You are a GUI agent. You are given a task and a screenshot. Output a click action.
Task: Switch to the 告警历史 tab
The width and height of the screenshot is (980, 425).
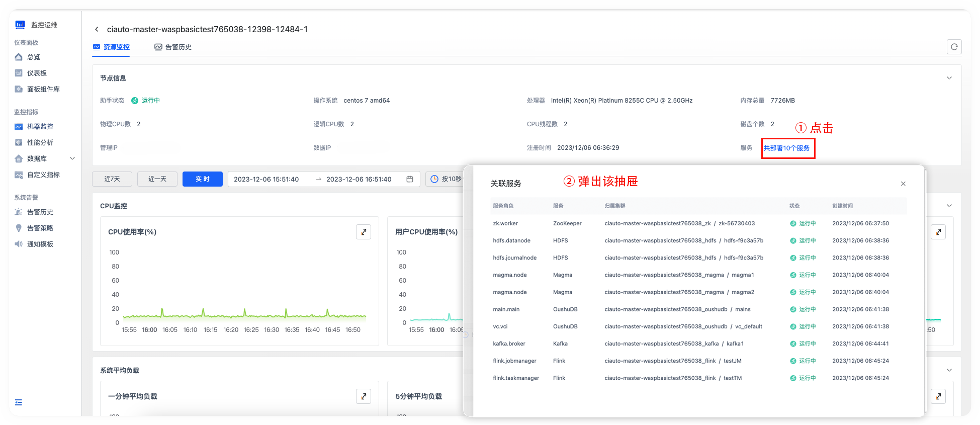tap(173, 47)
